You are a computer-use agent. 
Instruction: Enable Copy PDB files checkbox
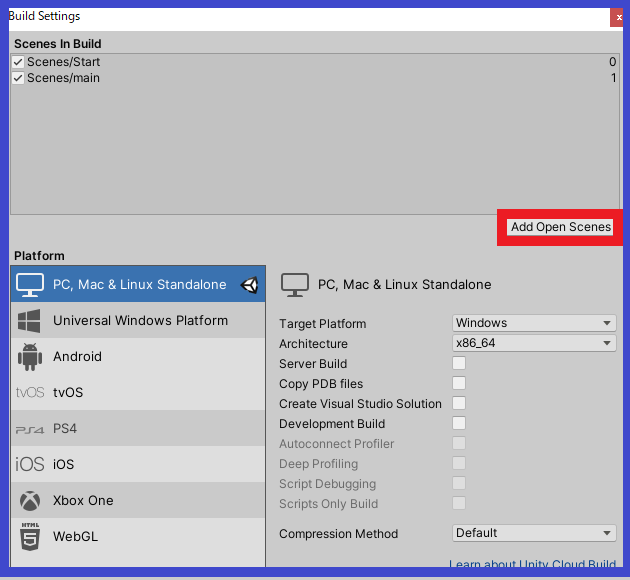[459, 383]
